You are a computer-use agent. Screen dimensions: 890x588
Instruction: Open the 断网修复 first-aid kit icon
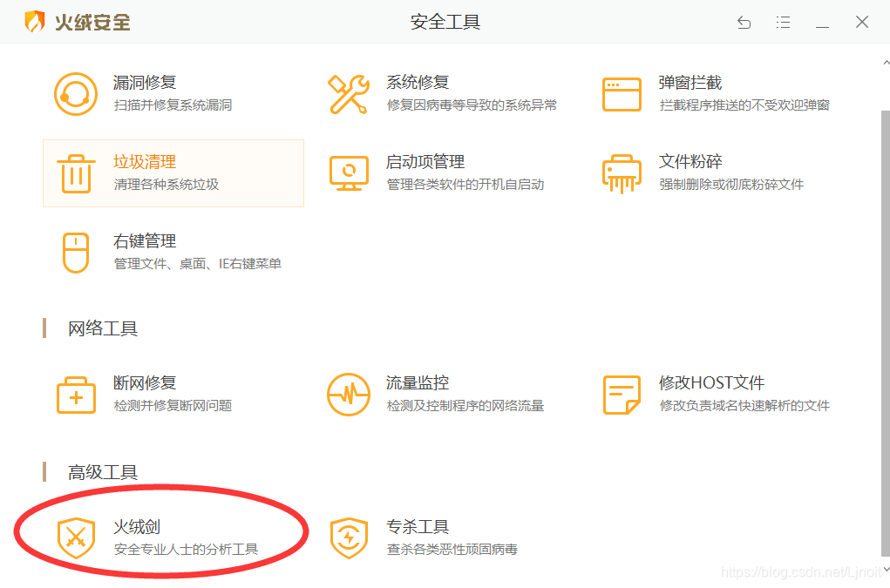click(76, 395)
